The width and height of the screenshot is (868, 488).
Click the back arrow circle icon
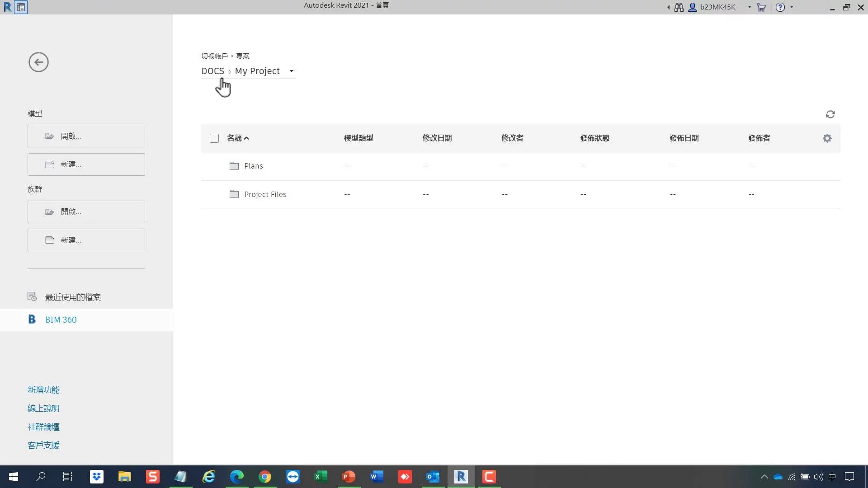tap(38, 62)
